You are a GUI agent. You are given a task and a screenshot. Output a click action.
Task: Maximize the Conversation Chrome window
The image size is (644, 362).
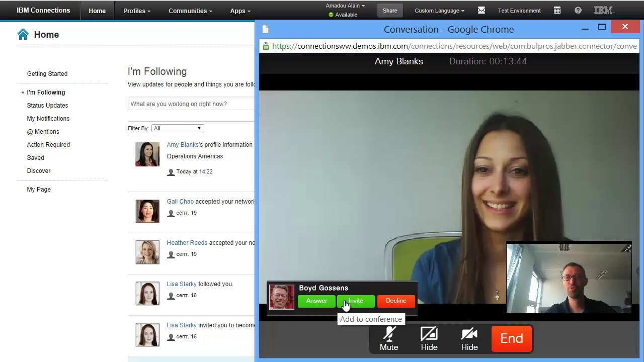602,27
